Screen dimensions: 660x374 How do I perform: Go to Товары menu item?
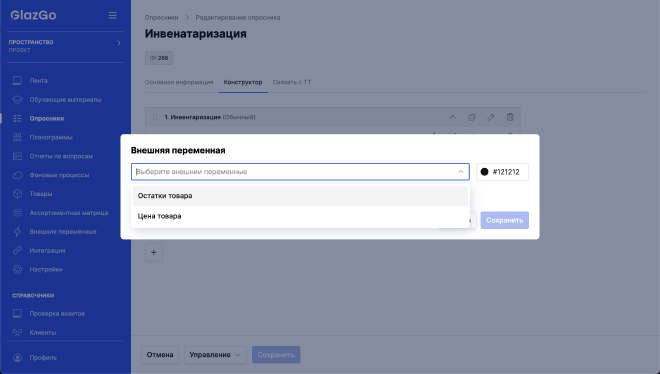tap(41, 194)
